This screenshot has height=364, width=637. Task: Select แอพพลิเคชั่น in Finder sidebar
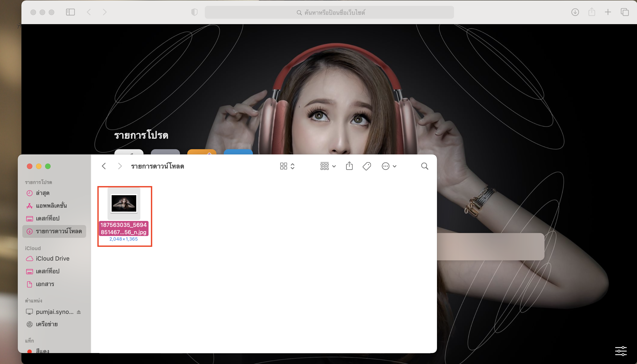click(x=51, y=206)
